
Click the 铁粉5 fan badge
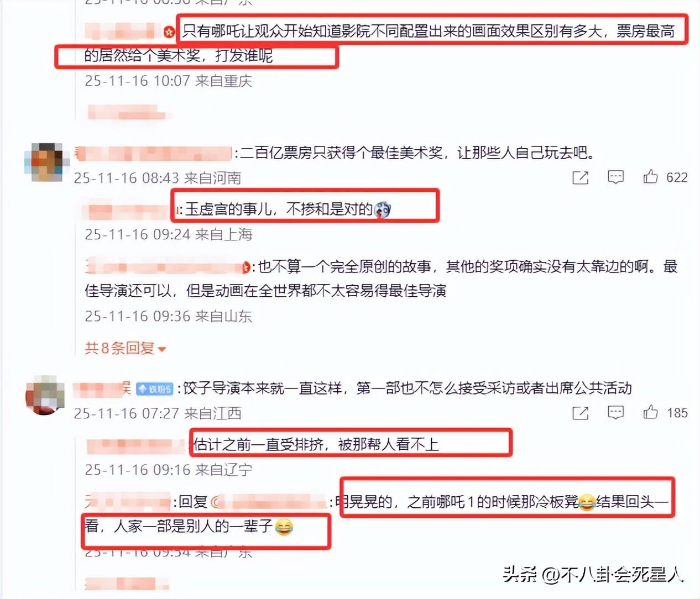(x=155, y=389)
